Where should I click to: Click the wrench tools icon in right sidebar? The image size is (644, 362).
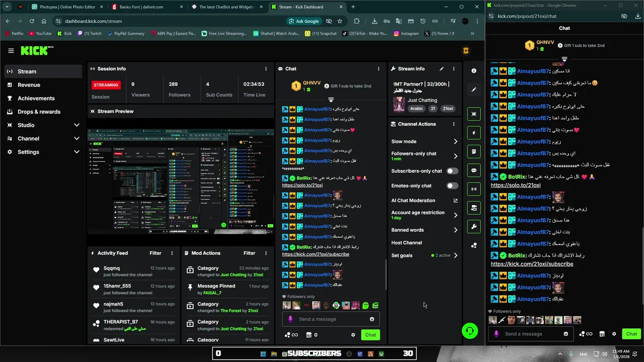coord(474,227)
